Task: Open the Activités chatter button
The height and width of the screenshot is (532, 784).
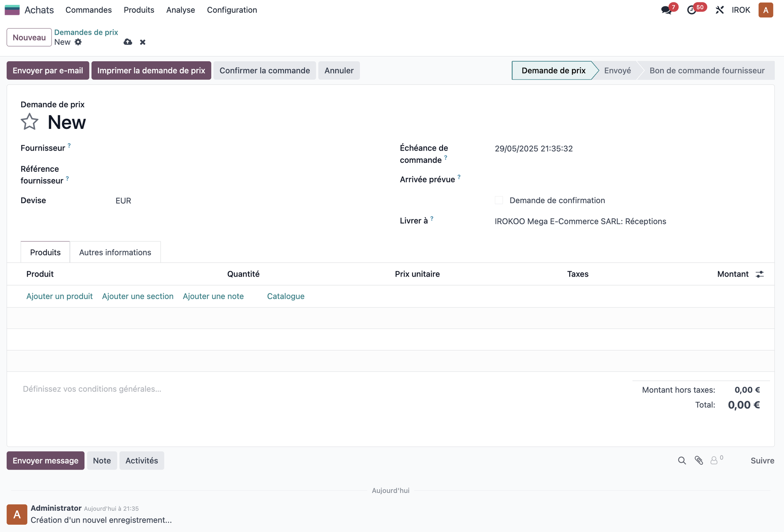Action: click(142, 461)
